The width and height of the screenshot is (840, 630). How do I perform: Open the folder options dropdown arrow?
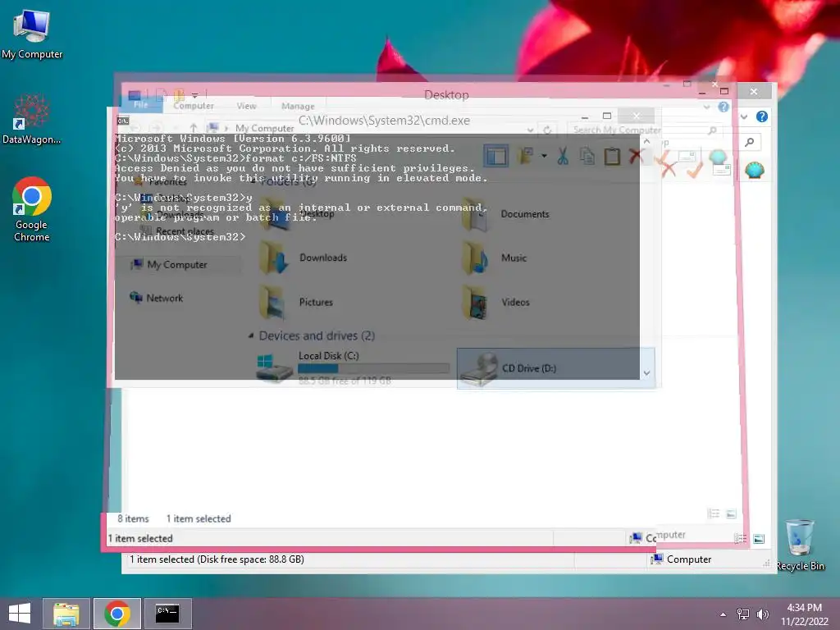pyautogui.click(x=544, y=156)
